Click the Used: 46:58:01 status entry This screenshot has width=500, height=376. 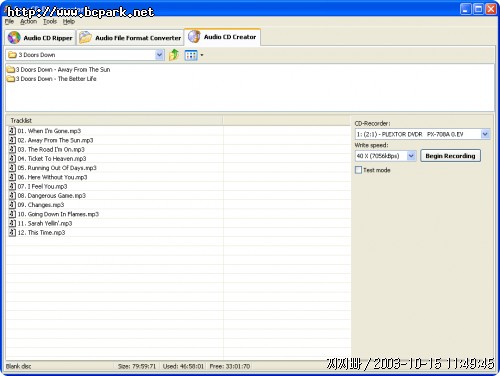[183, 366]
